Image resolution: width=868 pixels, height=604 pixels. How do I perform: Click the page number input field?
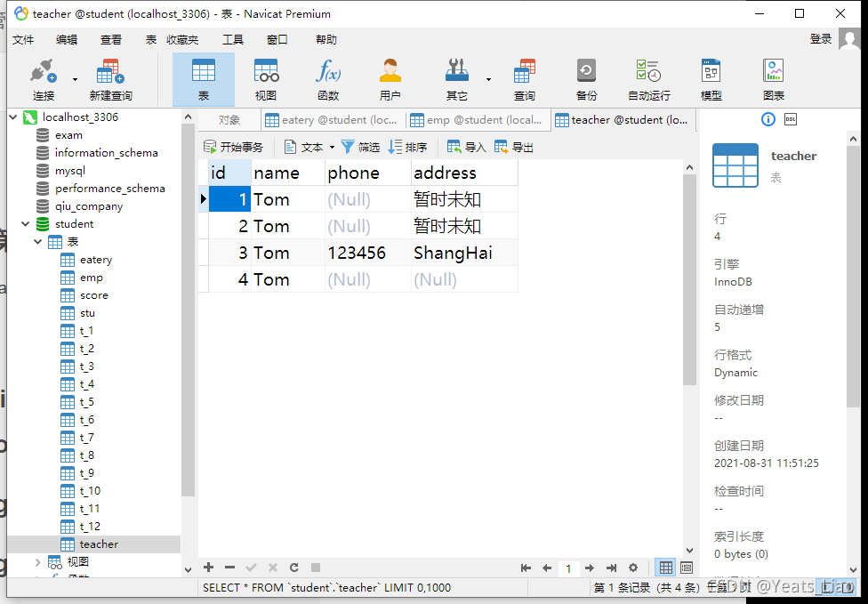(x=568, y=568)
